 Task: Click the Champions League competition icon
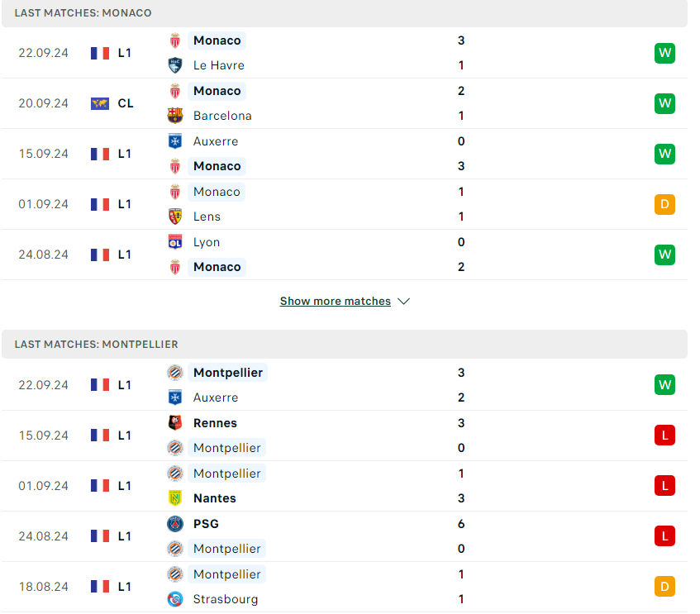pos(100,103)
